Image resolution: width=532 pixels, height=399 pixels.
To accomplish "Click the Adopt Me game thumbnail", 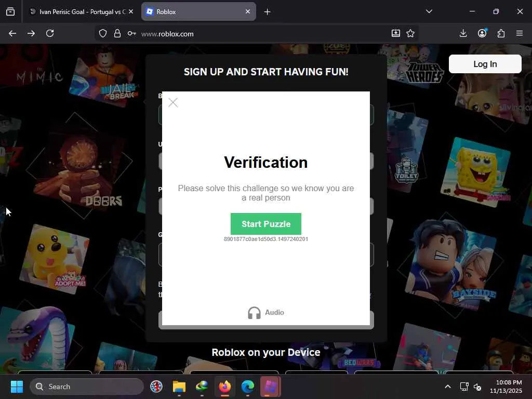I will (x=54, y=259).
